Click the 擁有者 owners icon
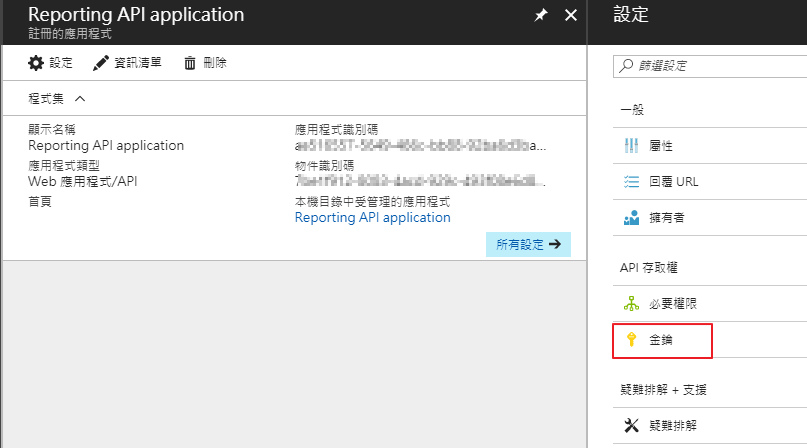 click(x=631, y=217)
